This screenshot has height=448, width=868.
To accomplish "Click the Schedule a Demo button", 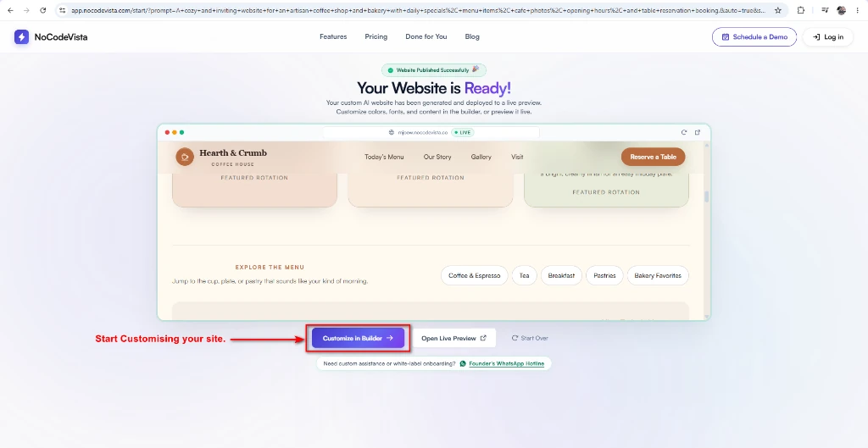I will click(x=754, y=37).
